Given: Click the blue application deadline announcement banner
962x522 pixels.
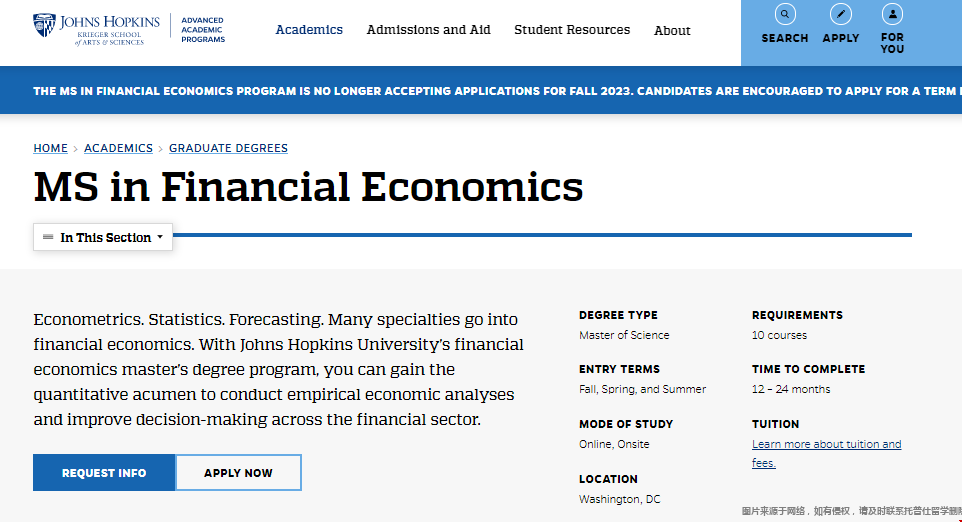Looking at the screenshot, I should click(481, 90).
